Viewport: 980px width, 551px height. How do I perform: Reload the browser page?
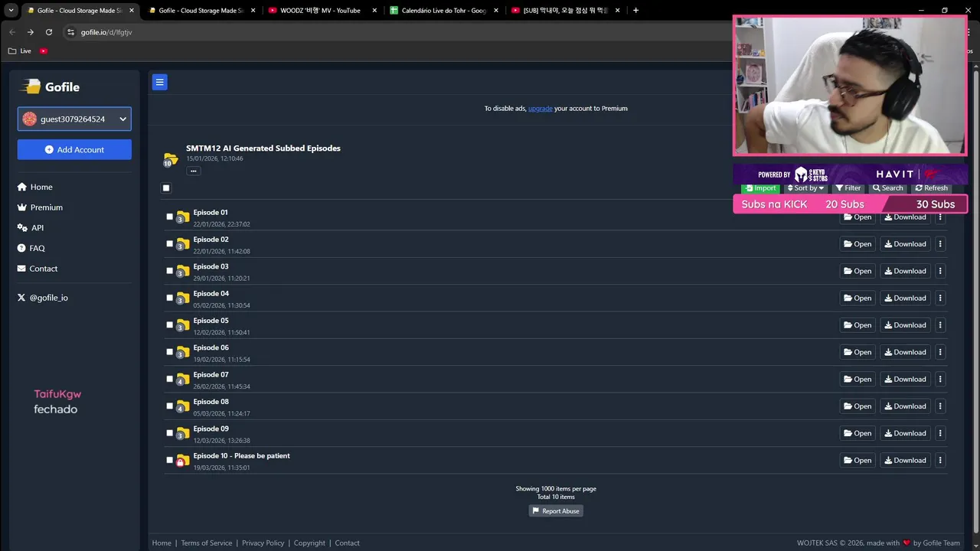(x=49, y=32)
